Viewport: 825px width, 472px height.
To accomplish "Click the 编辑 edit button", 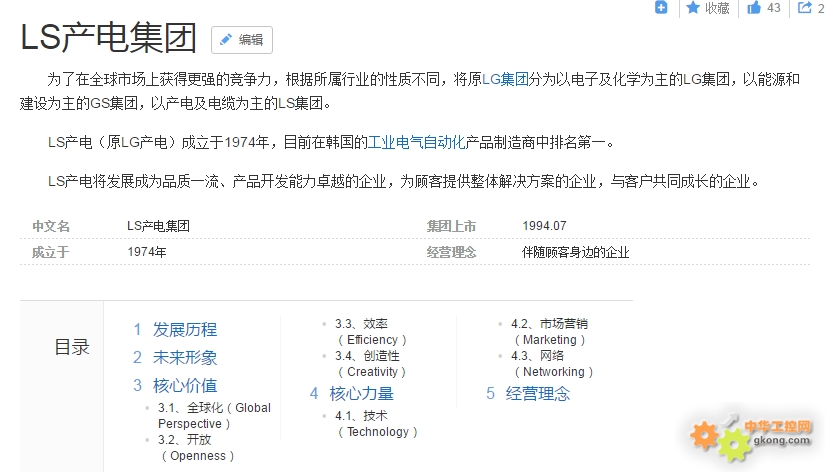I will (242, 40).
